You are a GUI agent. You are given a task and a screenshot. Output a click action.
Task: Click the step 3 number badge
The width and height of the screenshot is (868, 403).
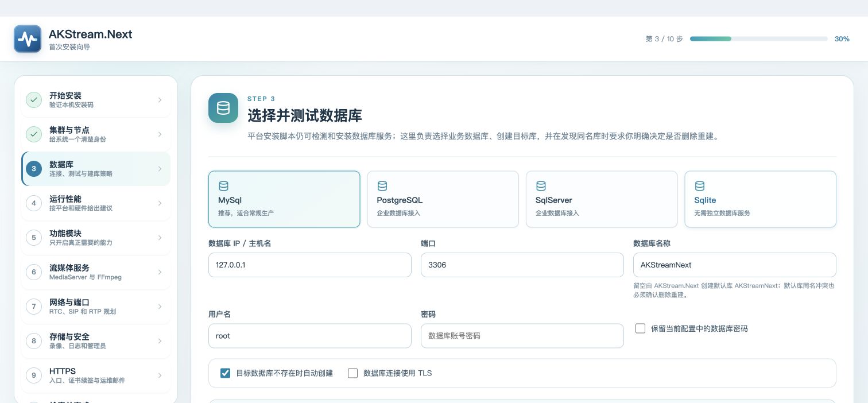[34, 169]
